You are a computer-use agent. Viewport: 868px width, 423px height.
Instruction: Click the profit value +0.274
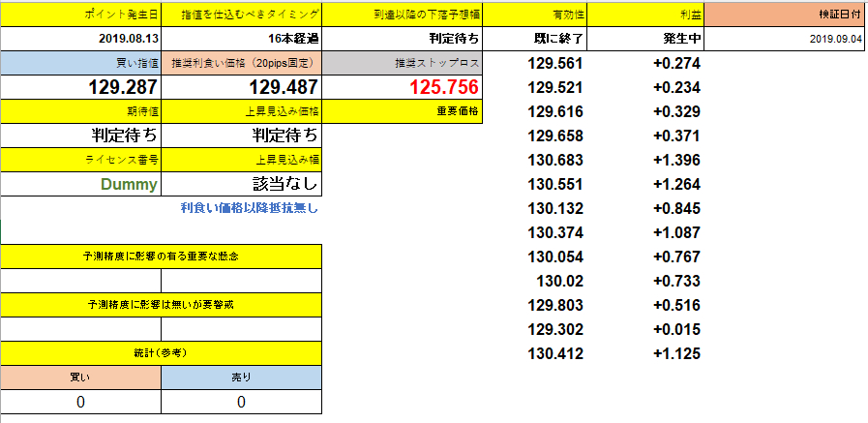[x=676, y=64]
